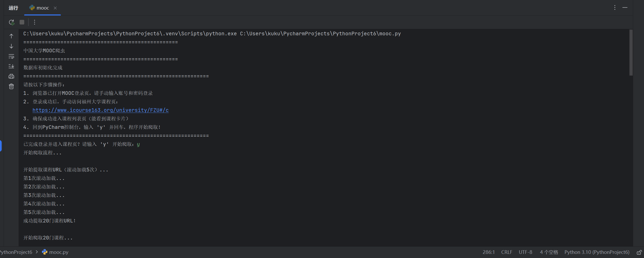
Task: Stop the running mooc process
Action: pos(22,22)
